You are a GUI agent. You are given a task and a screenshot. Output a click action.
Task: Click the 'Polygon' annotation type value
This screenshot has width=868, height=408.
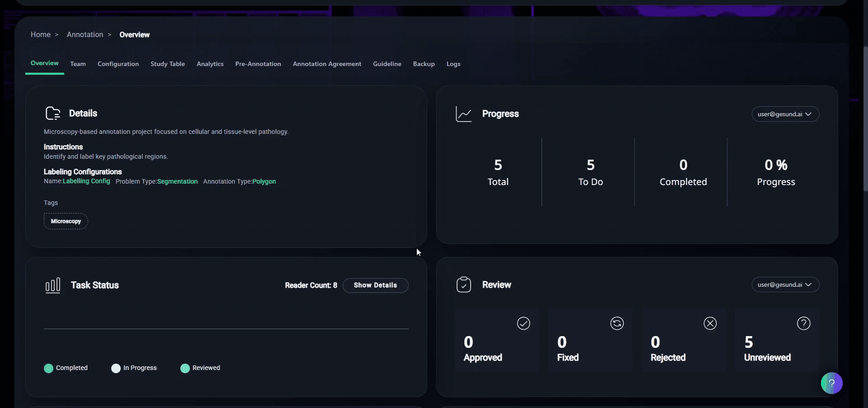[x=264, y=181]
